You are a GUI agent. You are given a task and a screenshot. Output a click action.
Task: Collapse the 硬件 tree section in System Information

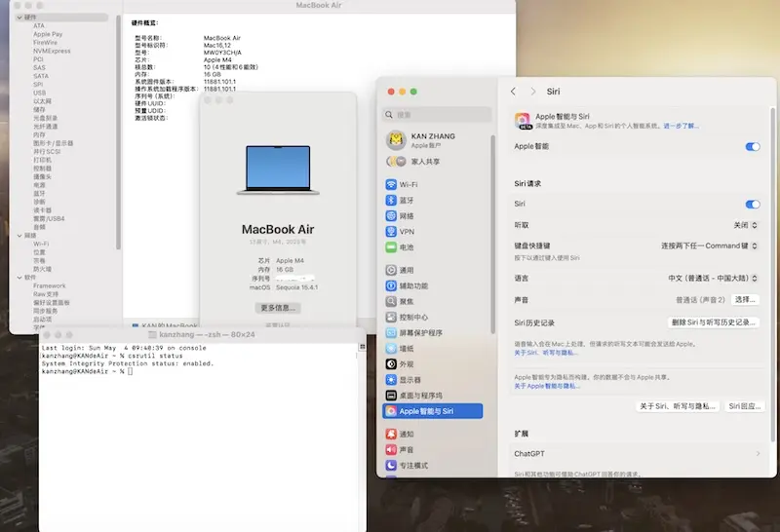19,18
